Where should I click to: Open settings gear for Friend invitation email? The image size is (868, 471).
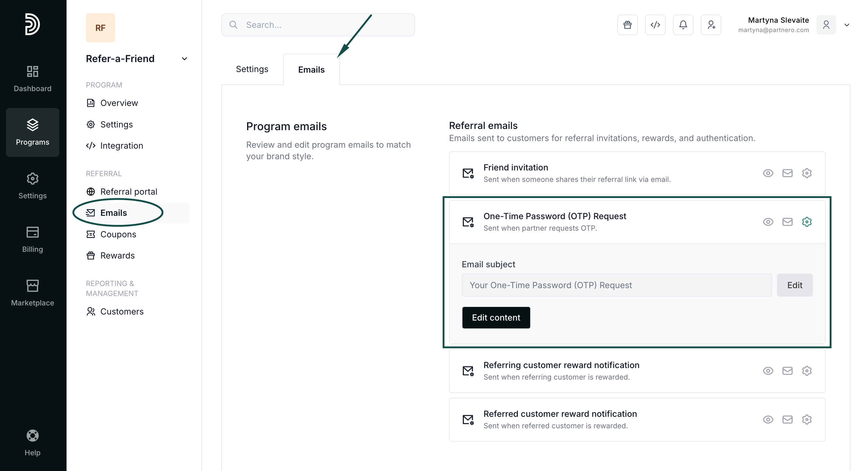[x=806, y=173]
